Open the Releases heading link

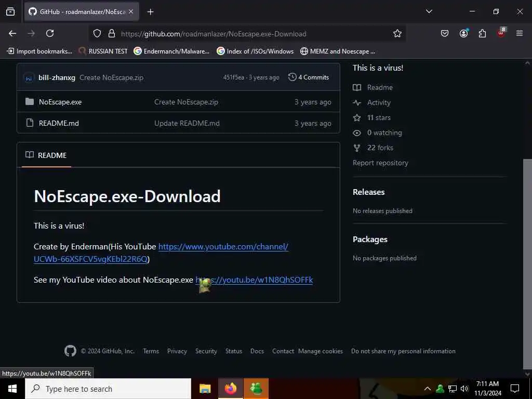[x=368, y=192]
